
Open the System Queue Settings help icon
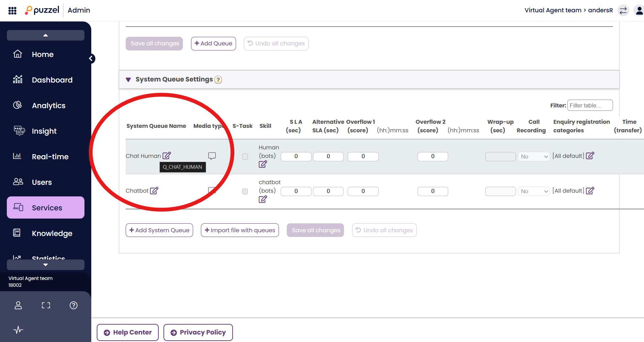[218, 80]
